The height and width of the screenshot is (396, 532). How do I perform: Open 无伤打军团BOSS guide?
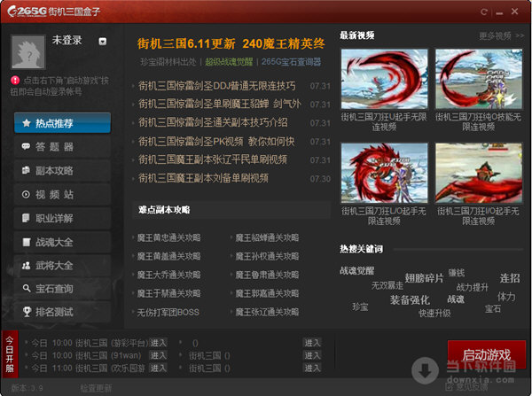168,312
